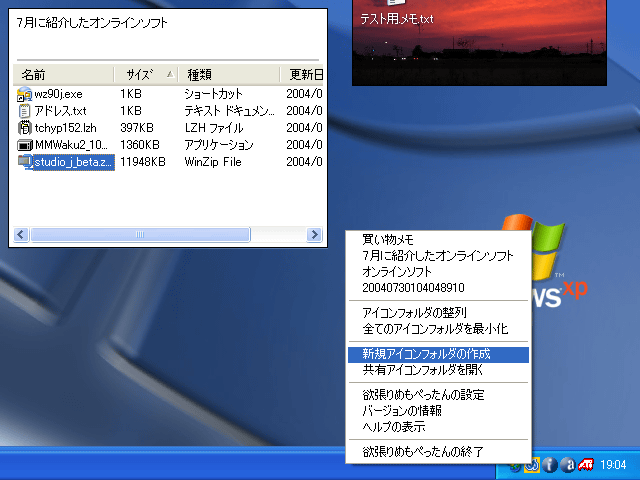Choose 買い物メモ in the context menu
The image size is (640, 480).
click(438, 240)
